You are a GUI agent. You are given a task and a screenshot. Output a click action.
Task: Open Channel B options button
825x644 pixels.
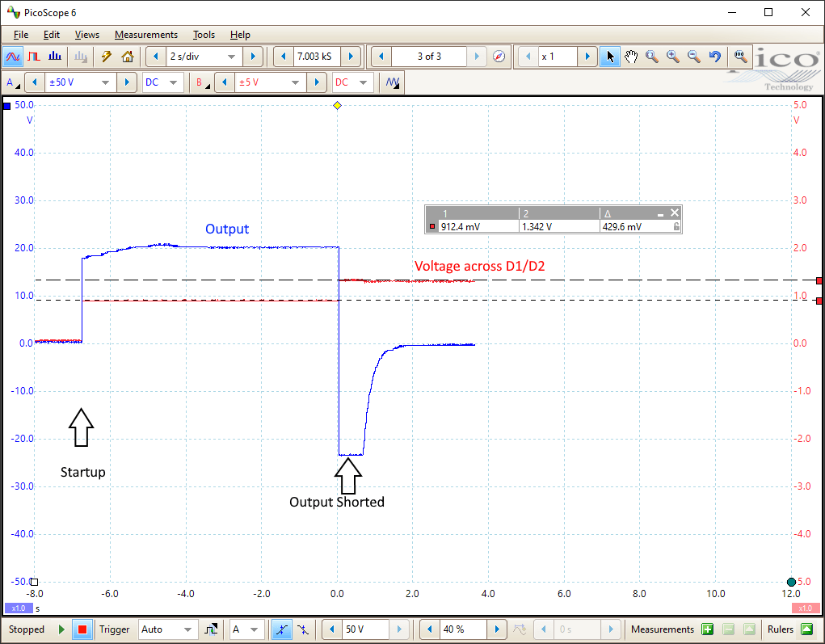click(203, 82)
